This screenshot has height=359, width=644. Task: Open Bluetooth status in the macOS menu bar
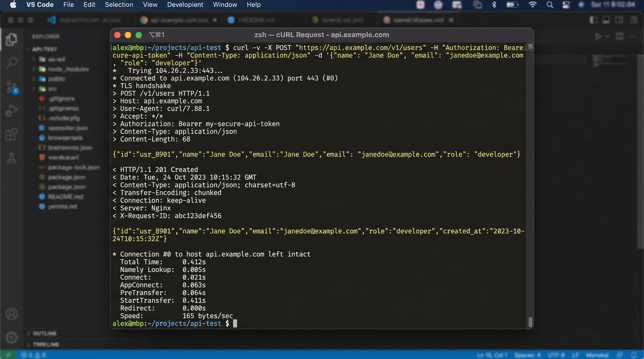494,5
